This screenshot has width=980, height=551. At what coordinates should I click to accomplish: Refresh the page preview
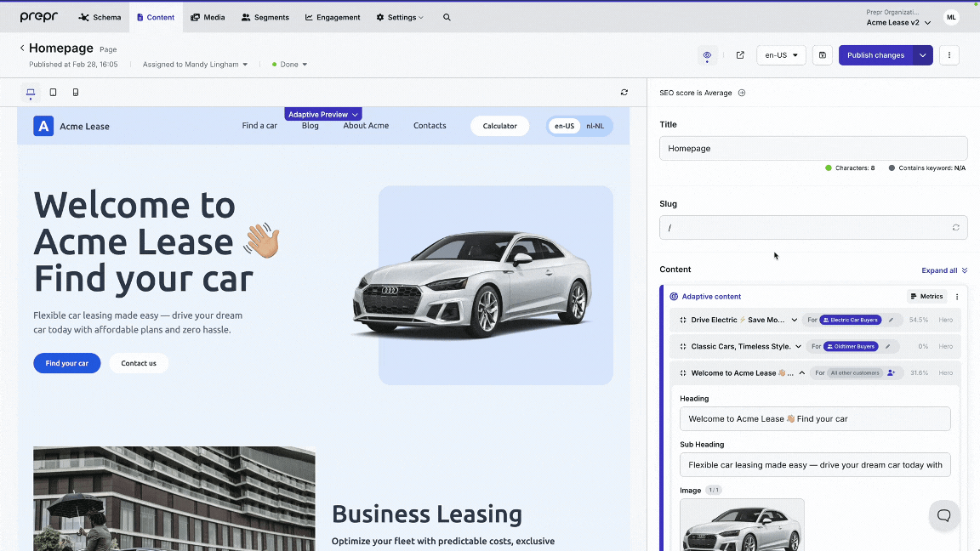click(624, 93)
